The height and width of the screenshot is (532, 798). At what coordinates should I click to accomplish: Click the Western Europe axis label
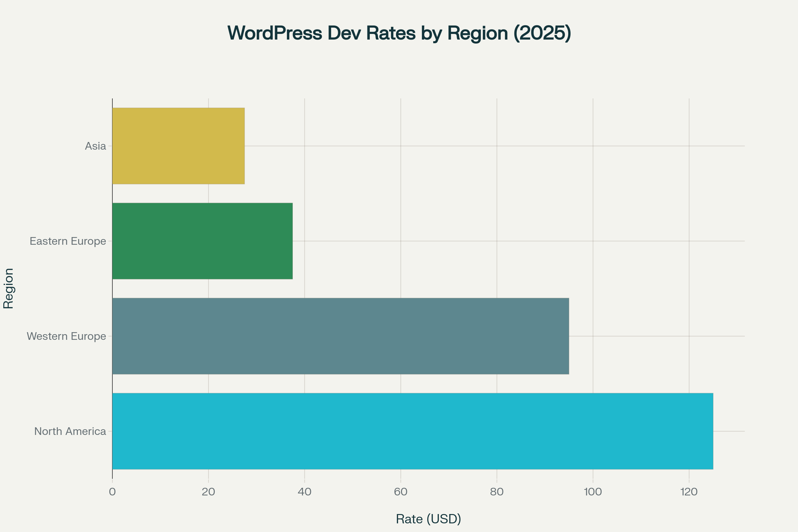66,336
